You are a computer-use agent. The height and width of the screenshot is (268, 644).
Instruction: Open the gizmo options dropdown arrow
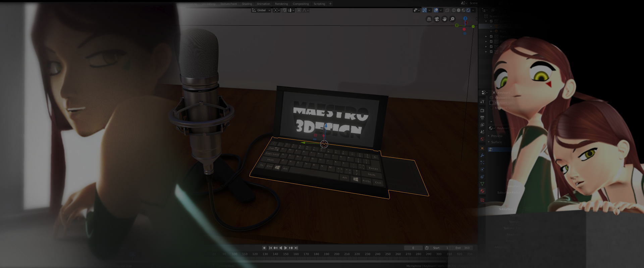(429, 10)
